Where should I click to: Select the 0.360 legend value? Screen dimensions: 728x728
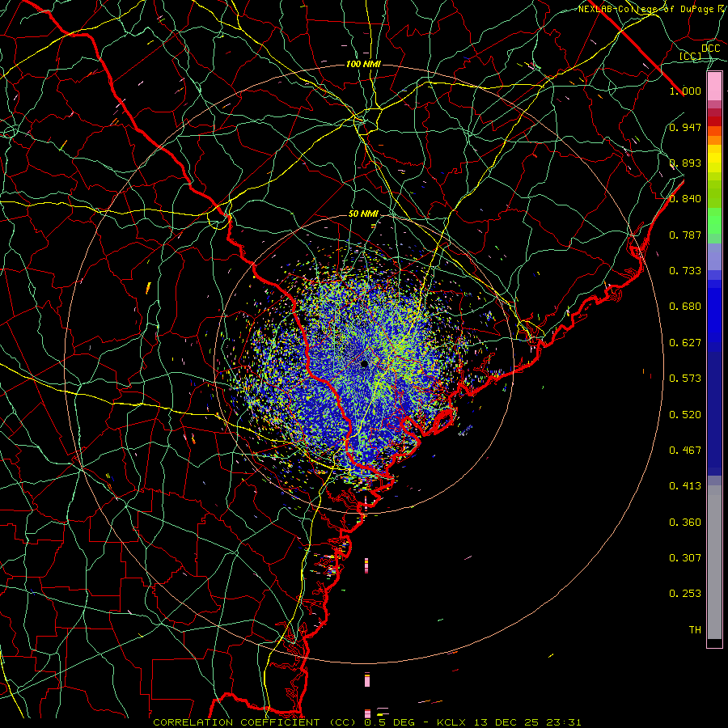[x=685, y=523]
